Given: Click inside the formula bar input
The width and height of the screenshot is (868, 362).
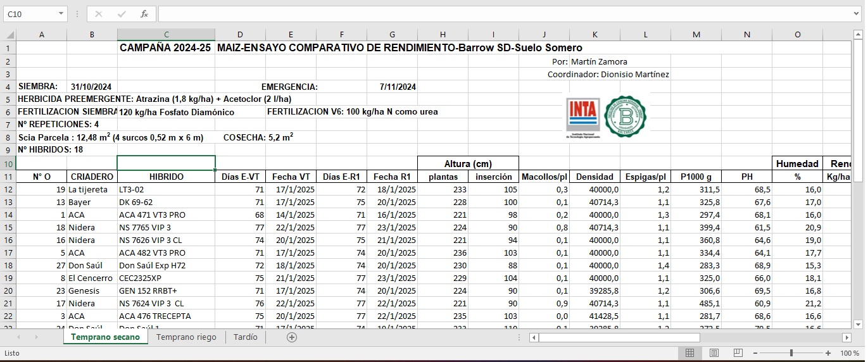Looking at the screenshot, I should (x=500, y=14).
